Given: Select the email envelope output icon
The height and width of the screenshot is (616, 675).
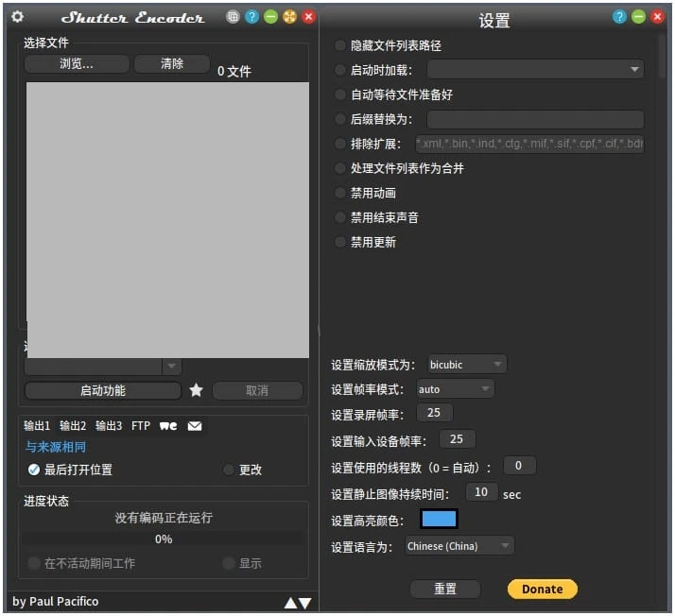Looking at the screenshot, I should 195,426.
